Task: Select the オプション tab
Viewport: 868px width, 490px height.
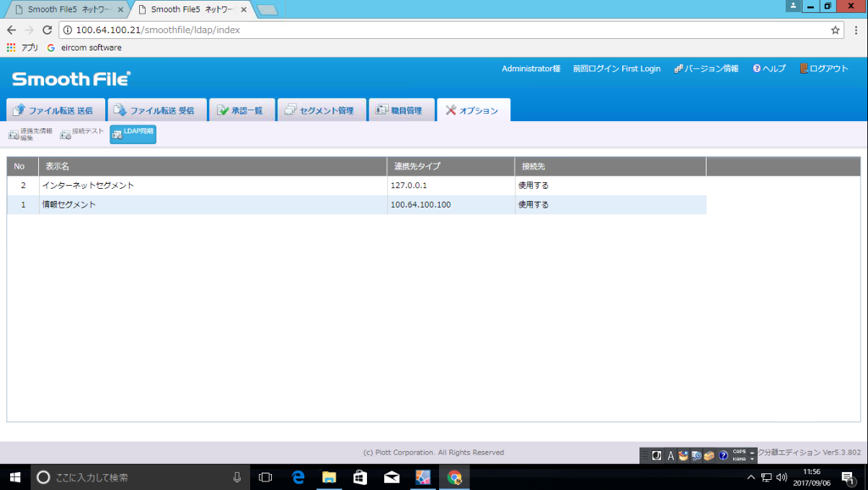Action: [x=473, y=110]
